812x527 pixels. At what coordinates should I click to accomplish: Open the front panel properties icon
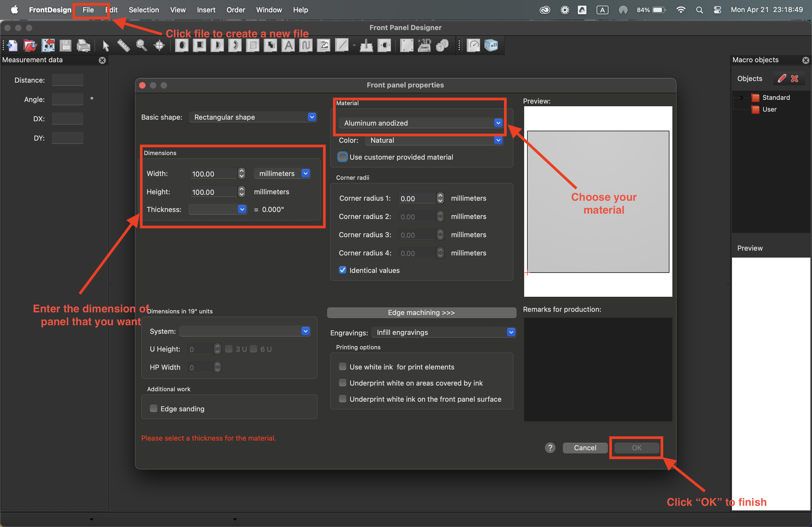(x=407, y=45)
